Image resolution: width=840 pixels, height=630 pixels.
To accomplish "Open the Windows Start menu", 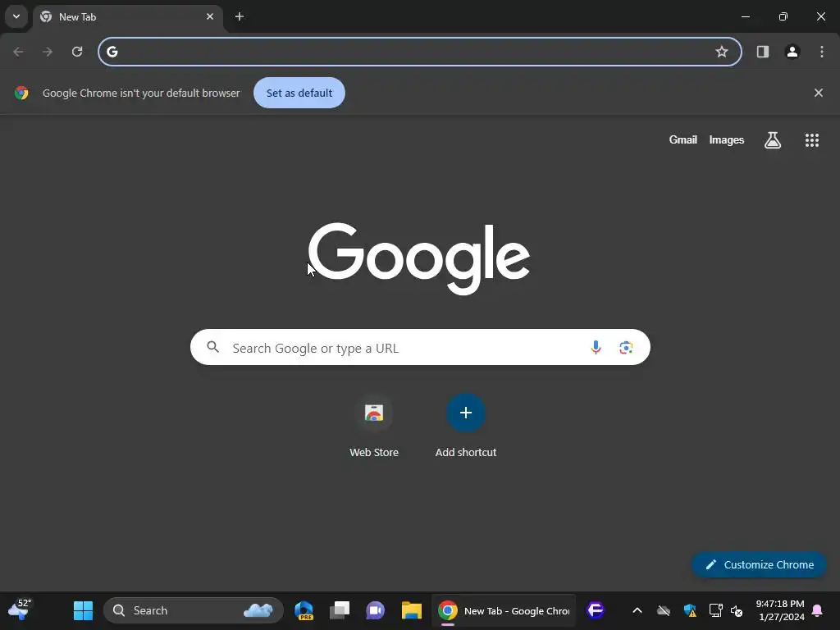I will 83,610.
